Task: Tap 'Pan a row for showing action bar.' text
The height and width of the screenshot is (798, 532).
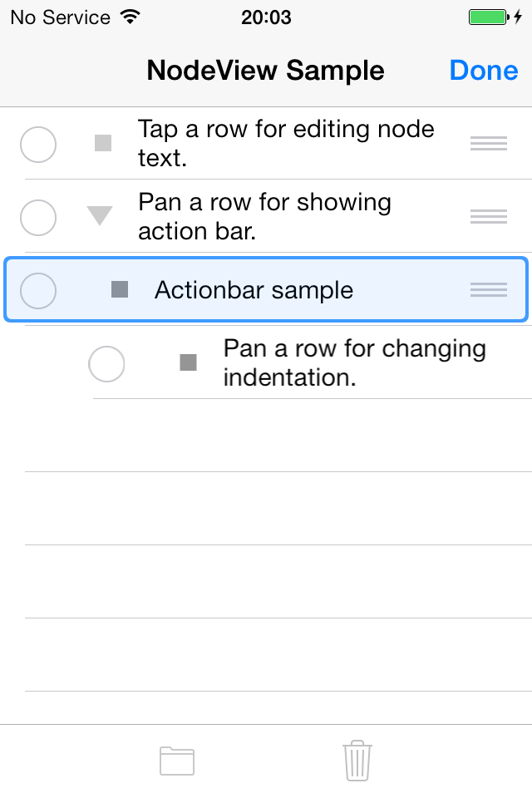Action: pos(264,217)
